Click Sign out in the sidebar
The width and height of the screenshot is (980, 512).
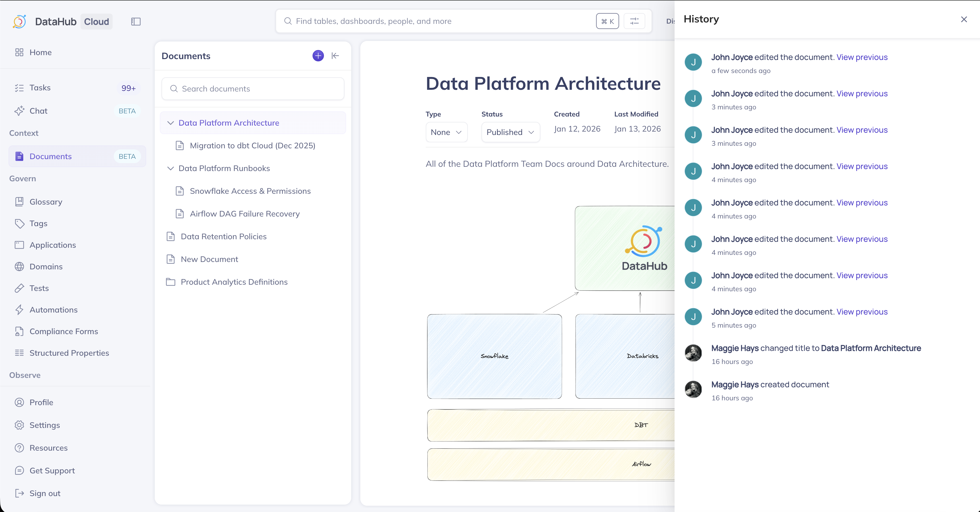click(45, 493)
